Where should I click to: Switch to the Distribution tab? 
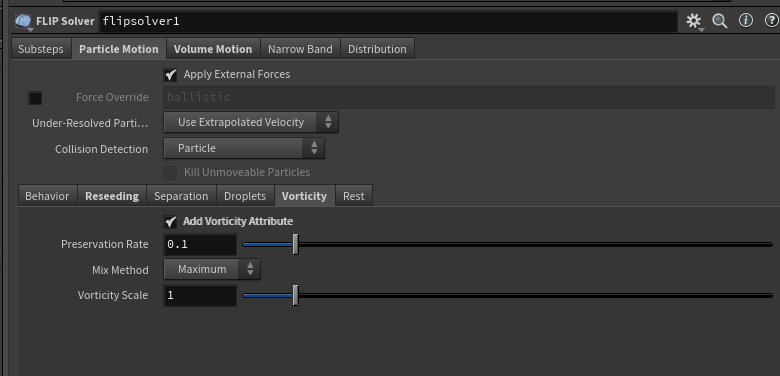[x=377, y=49]
